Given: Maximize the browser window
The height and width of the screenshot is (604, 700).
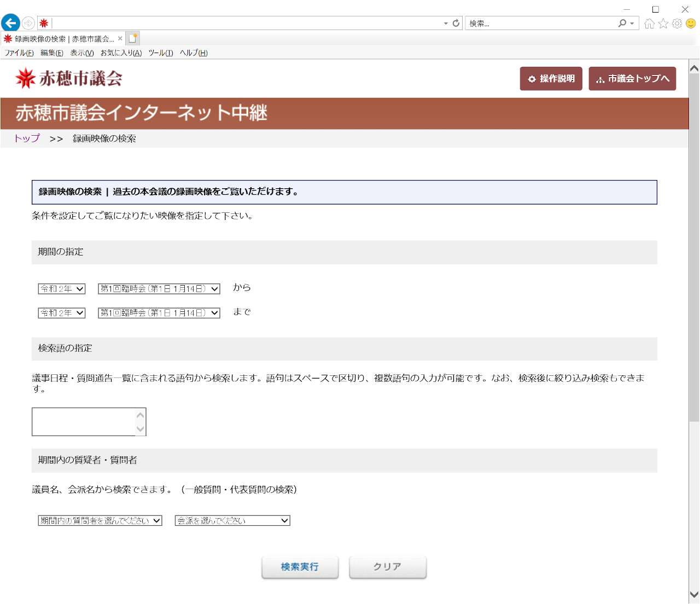Looking at the screenshot, I should point(656,9).
